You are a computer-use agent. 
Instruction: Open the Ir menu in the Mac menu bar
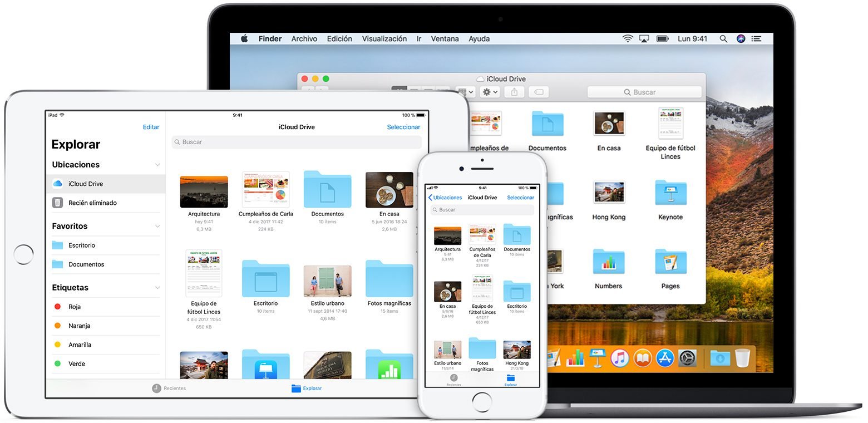pyautogui.click(x=419, y=38)
